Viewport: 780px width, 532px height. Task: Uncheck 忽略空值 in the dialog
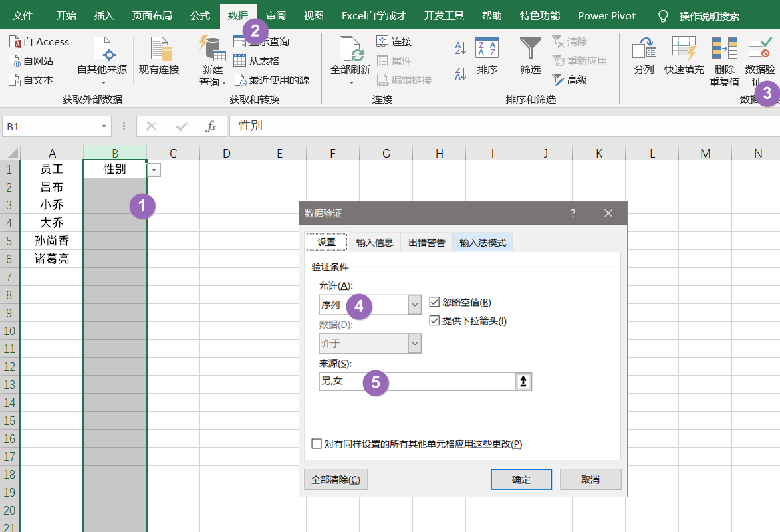(436, 302)
